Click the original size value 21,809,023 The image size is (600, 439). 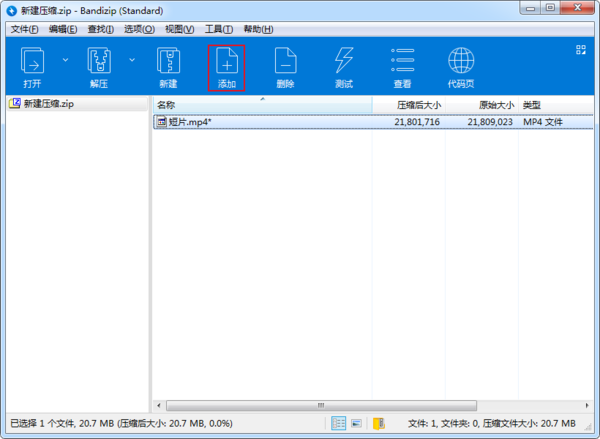490,122
